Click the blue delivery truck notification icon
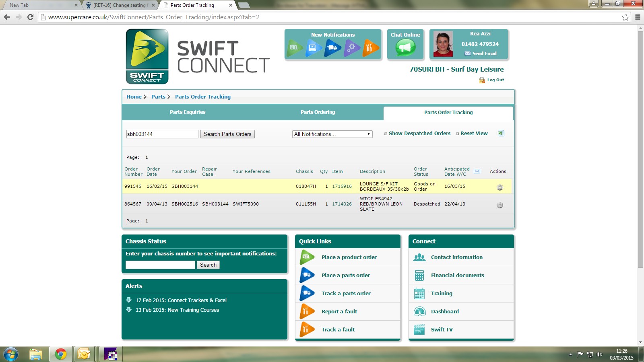This screenshot has width=644, height=362. pos(332,48)
